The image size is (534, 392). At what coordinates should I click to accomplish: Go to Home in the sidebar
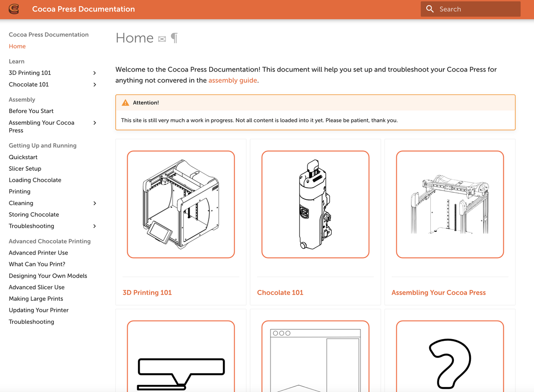pyautogui.click(x=17, y=46)
